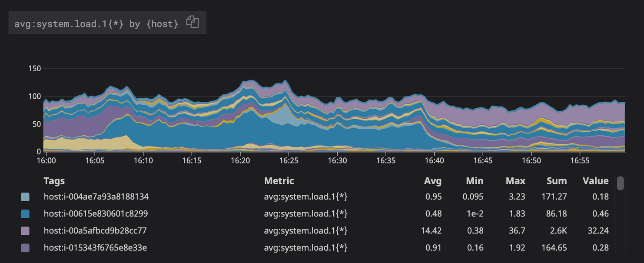The width and height of the screenshot is (644, 263).
Task: Sort legend by the Sum column
Action: point(556,181)
